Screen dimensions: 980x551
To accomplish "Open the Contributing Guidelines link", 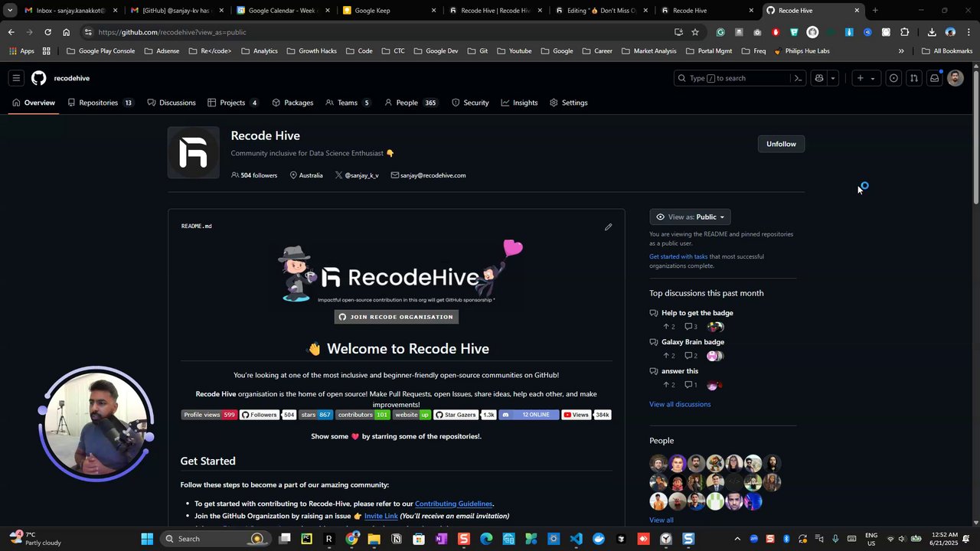I will pyautogui.click(x=453, y=504).
